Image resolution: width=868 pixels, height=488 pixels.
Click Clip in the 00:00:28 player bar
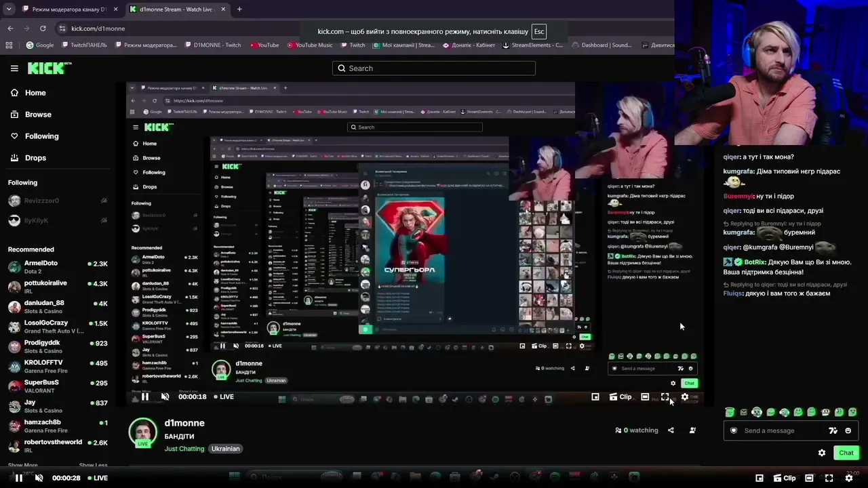785,478
